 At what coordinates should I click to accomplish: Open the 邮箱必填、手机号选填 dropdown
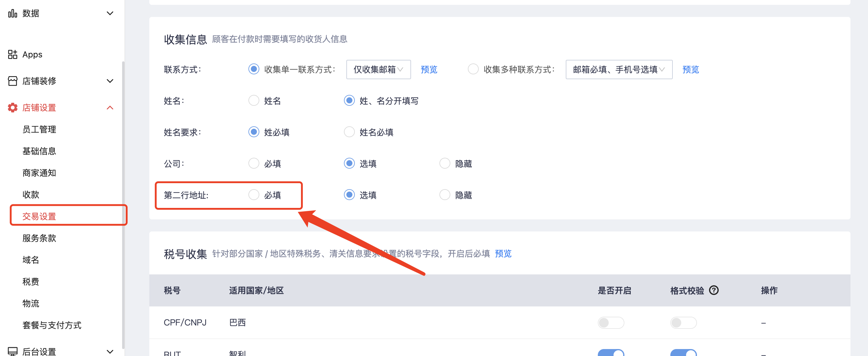619,70
